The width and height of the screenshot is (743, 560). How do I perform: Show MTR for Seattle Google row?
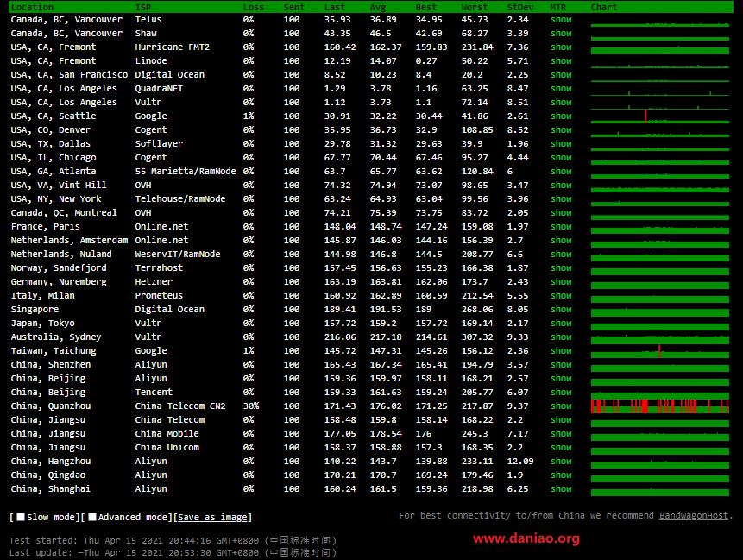561,116
